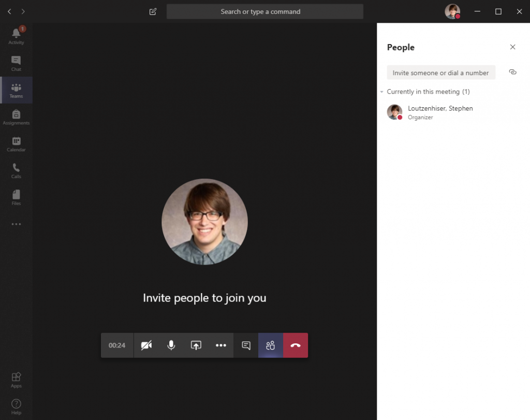Hang up the call
Viewport: 530px width, 420px height.
(x=296, y=345)
